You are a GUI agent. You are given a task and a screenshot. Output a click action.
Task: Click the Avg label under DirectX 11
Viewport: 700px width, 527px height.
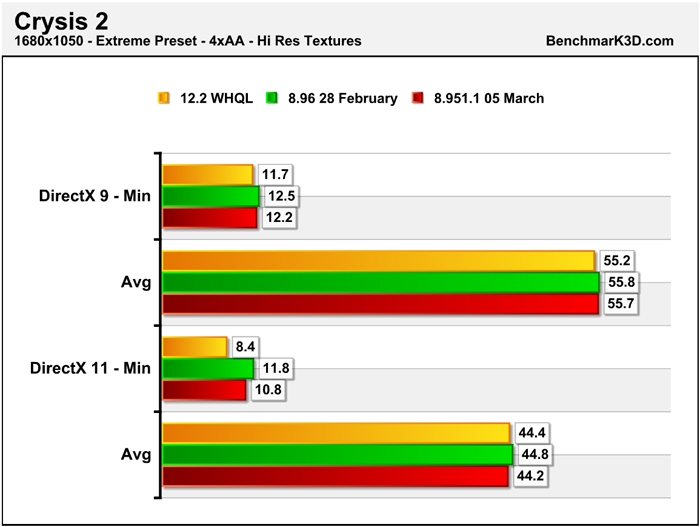[136, 455]
